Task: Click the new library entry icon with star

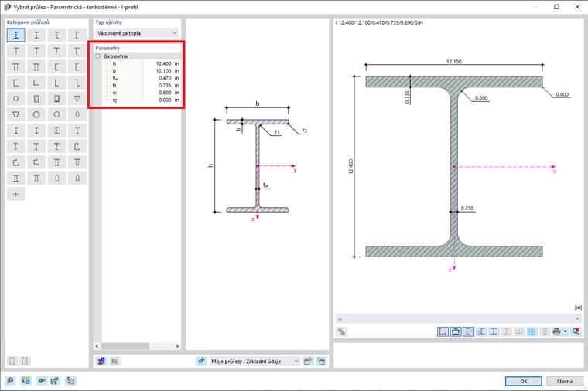Action: 321,361
